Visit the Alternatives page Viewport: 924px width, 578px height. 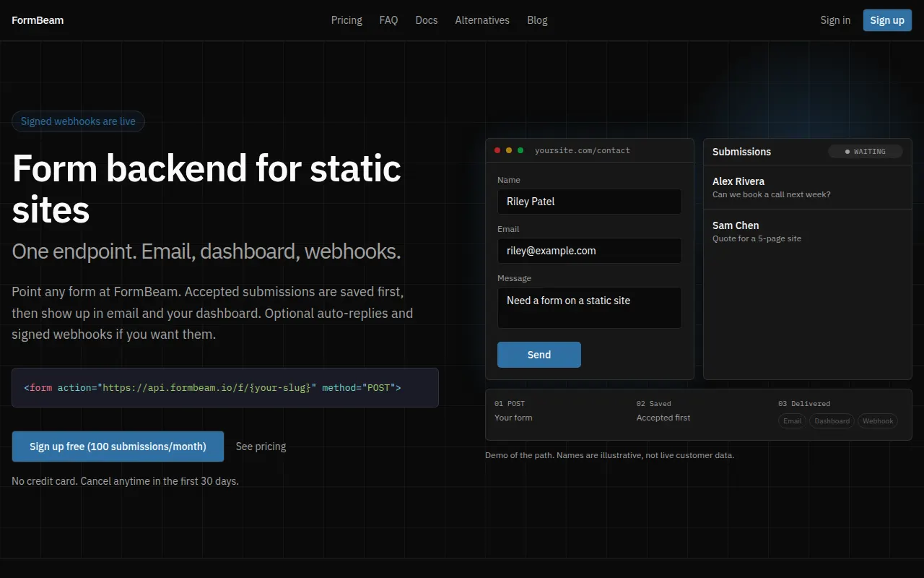482,20
